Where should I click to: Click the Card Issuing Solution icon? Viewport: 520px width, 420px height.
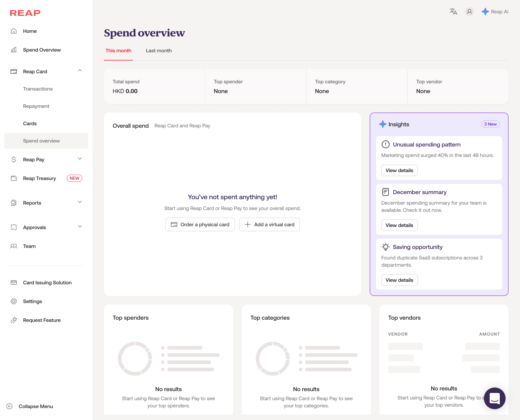(14, 283)
